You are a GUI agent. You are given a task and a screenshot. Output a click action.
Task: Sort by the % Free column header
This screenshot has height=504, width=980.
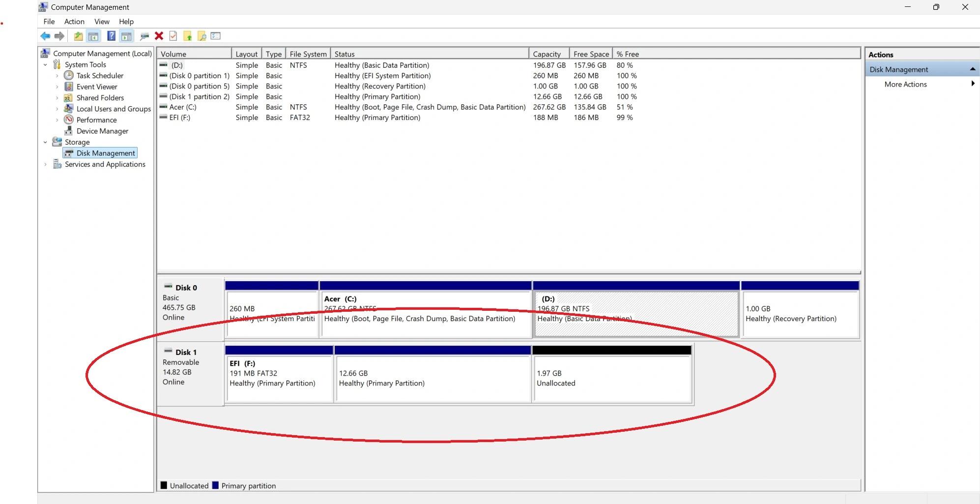click(x=628, y=54)
